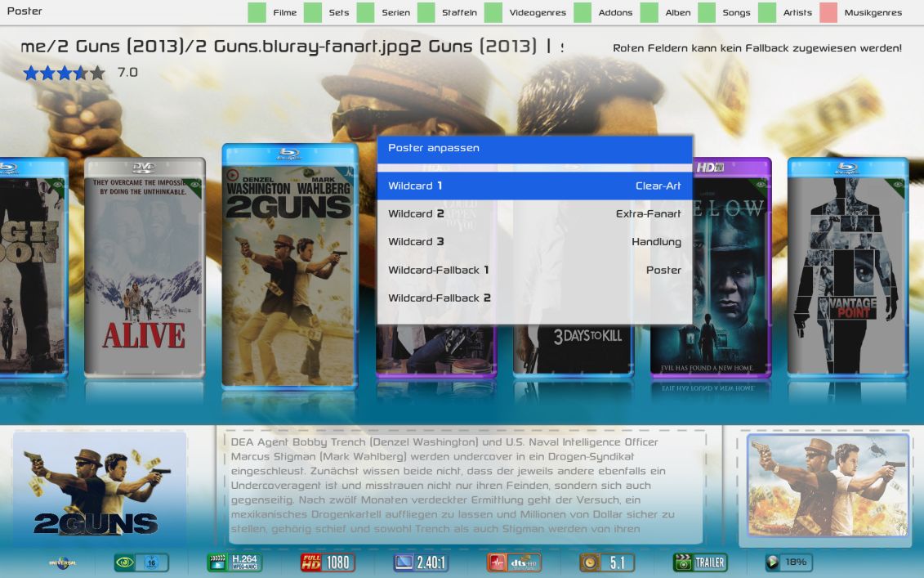Select the Alben label
924x578 pixels.
click(677, 12)
